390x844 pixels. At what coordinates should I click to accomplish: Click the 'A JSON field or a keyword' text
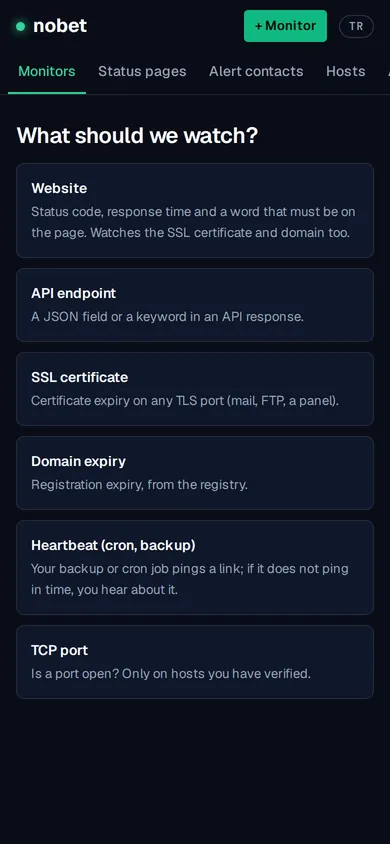coord(167,316)
